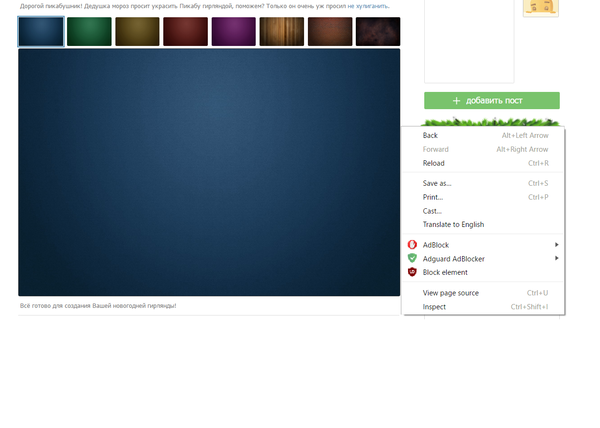This screenshot has width=600, height=428.
Task: Click Translate to English
Action: (453, 225)
